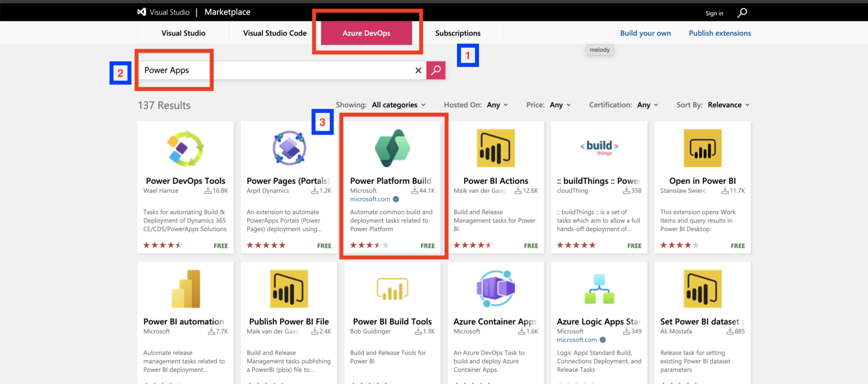Open the header search magnifier icon

tap(742, 12)
